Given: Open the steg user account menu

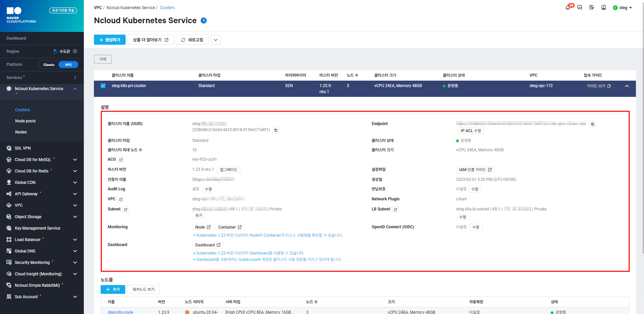Looking at the screenshot, I should coord(622,8).
